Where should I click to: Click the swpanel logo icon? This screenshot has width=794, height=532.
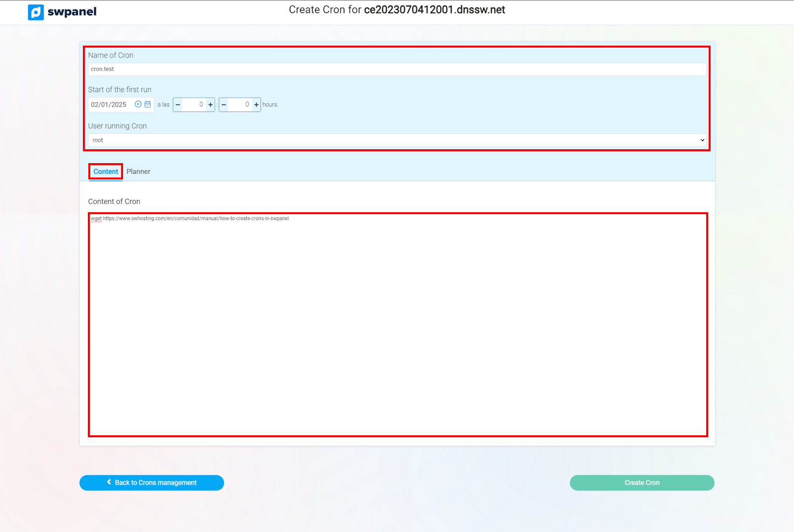pos(36,12)
